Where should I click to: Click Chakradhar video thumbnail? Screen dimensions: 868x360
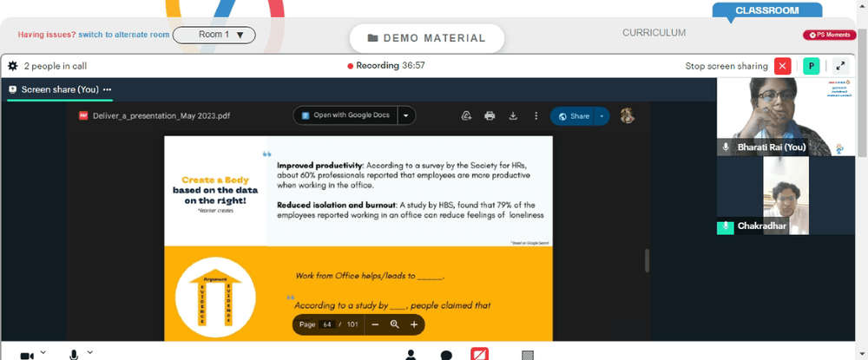tap(786, 195)
